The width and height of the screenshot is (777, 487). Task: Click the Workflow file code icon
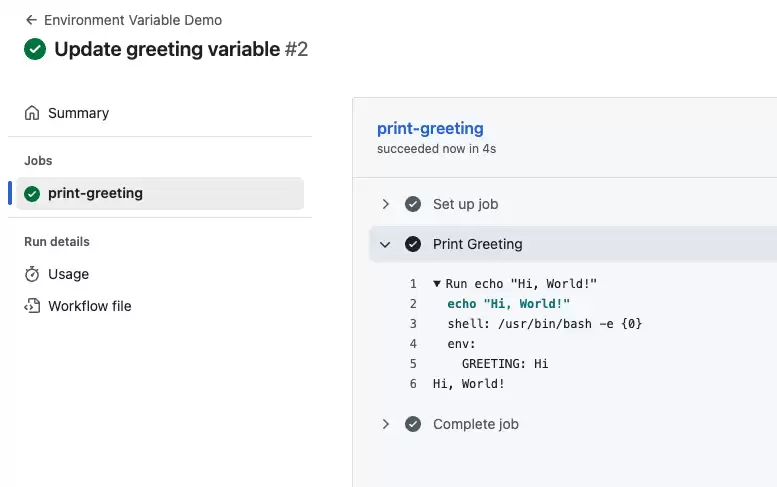(32, 306)
